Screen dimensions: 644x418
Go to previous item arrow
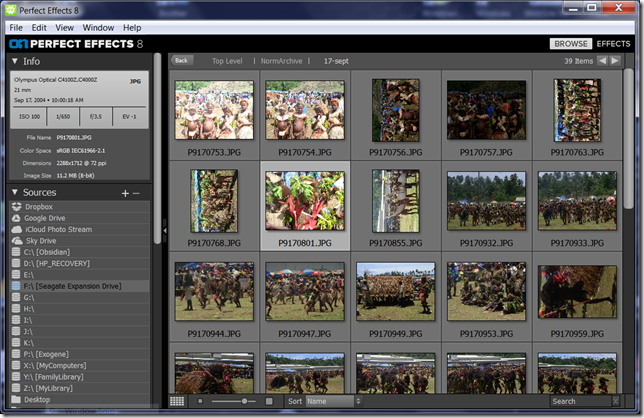point(602,61)
